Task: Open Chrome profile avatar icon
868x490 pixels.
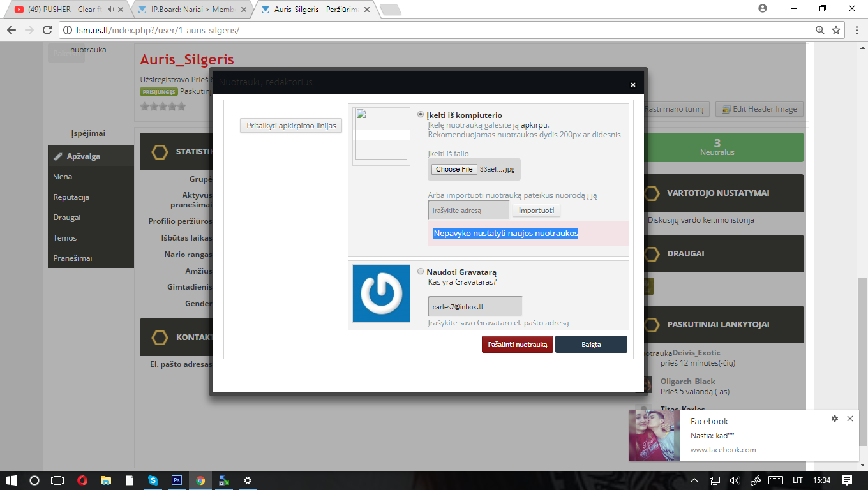Action: click(x=762, y=8)
